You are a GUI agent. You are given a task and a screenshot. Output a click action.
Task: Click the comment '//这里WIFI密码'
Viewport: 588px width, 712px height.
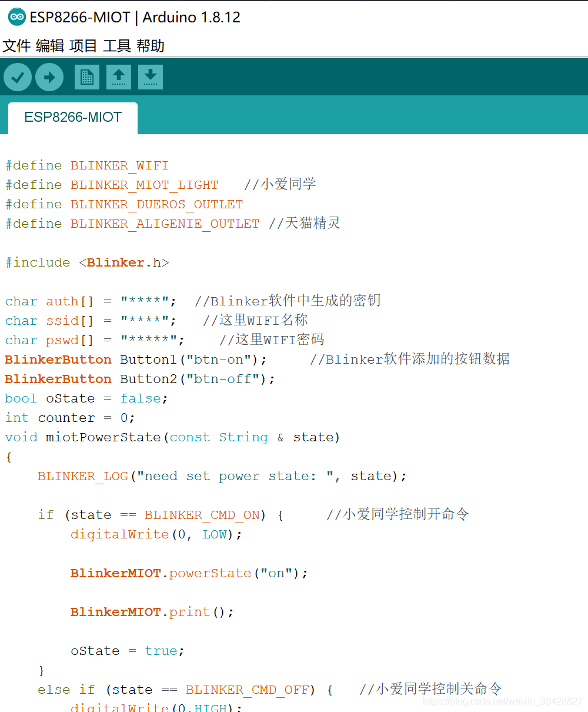(272, 340)
